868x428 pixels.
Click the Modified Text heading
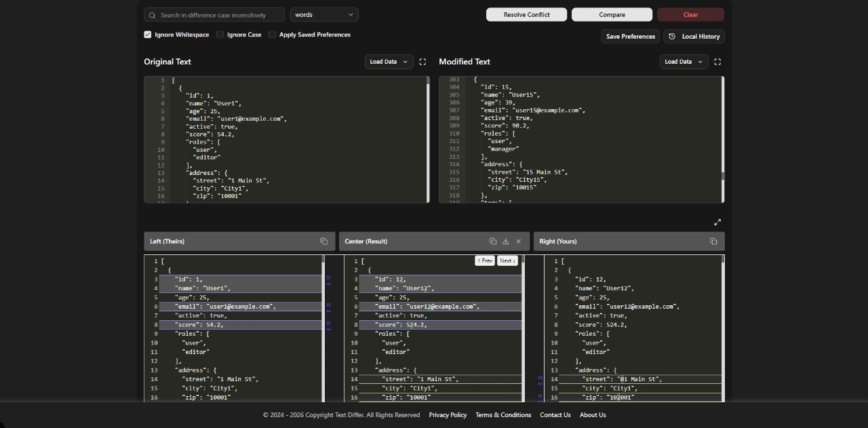(465, 62)
